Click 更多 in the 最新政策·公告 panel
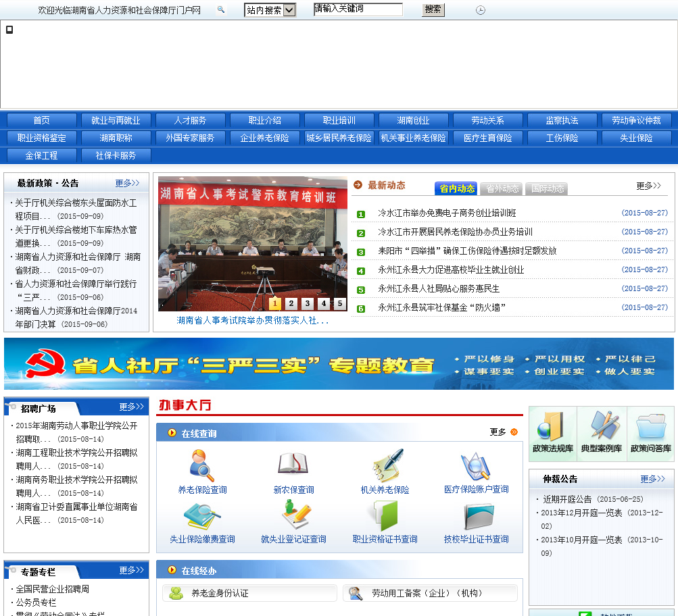Image resolution: width=678 pixels, height=616 pixels. 127,183
